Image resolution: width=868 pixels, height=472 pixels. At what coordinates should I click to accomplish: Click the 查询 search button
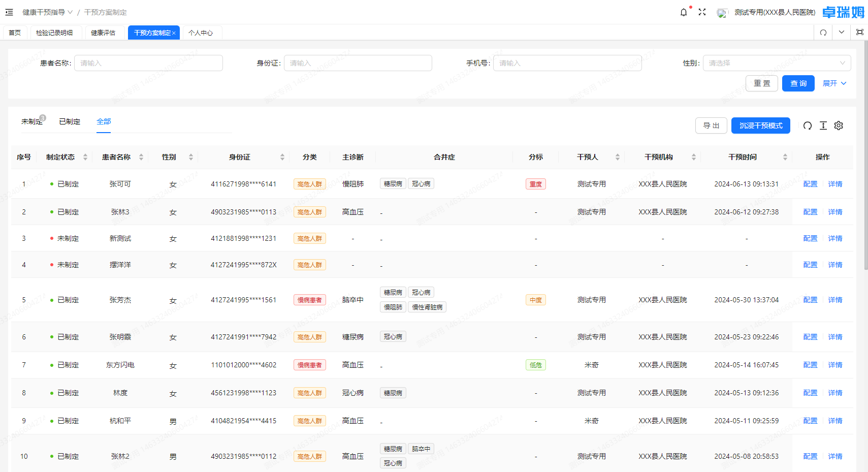click(798, 83)
